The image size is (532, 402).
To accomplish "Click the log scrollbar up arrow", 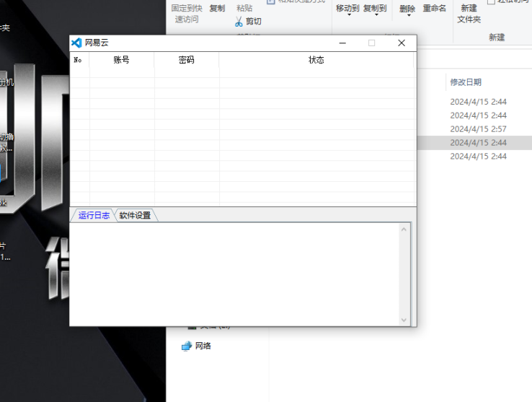I will pos(404,230).
